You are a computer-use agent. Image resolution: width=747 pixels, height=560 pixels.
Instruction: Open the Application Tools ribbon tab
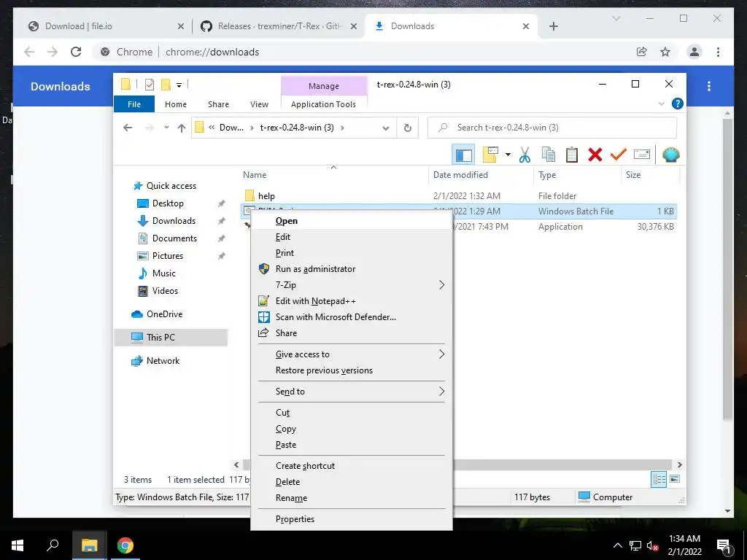point(323,104)
